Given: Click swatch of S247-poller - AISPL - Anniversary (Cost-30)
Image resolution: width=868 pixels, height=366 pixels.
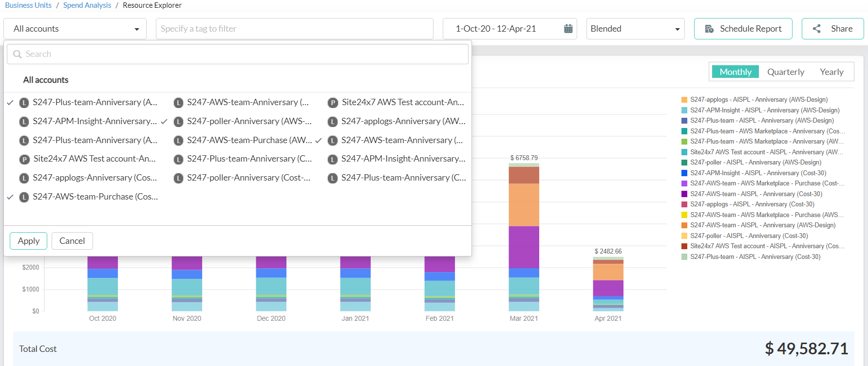Looking at the screenshot, I should click(684, 236).
